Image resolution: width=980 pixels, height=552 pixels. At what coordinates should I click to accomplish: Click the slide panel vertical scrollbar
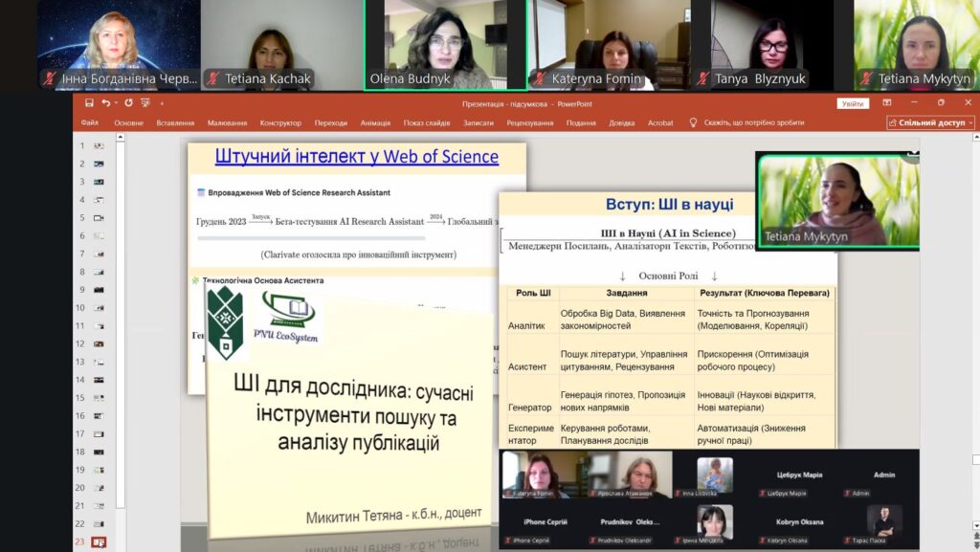pyautogui.click(x=121, y=335)
